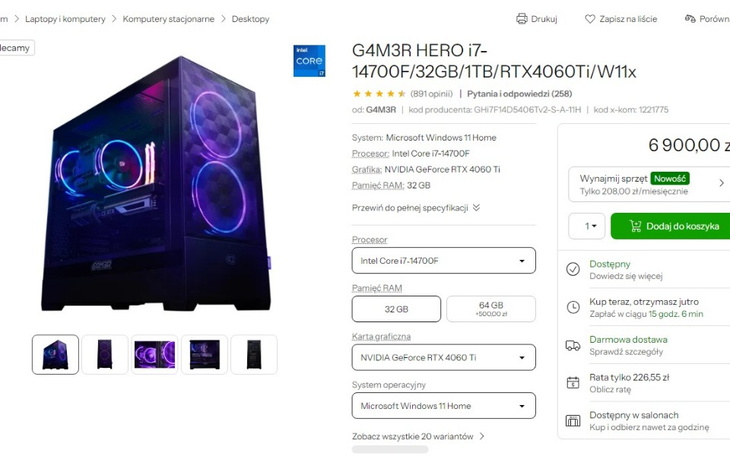Select the 64 GB RAM option
730x456 pixels.
(x=491, y=309)
